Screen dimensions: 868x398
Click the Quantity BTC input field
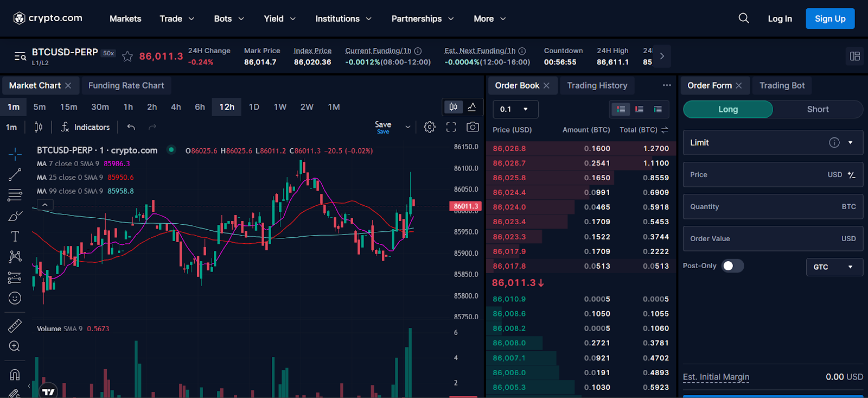click(x=773, y=207)
